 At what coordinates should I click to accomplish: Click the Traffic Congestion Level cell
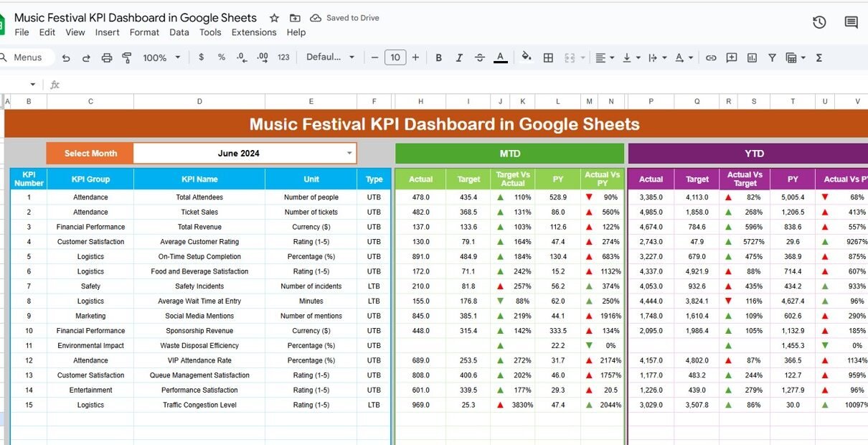(199, 405)
